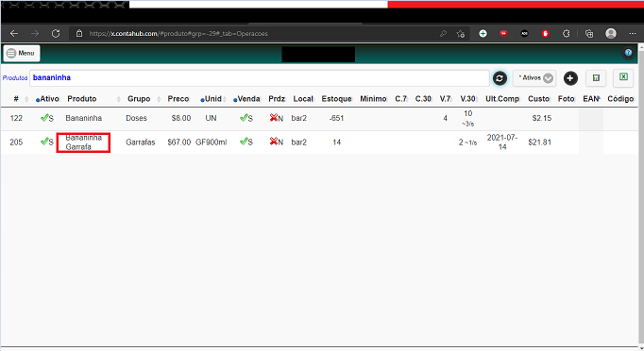Open browser extensions puzzle icon
The image size is (644, 351).
click(x=567, y=34)
